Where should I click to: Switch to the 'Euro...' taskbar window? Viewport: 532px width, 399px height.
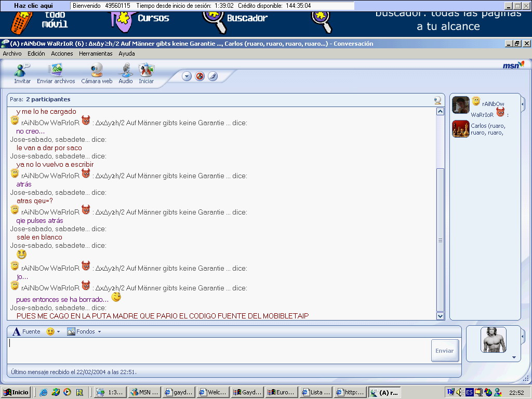(282, 392)
